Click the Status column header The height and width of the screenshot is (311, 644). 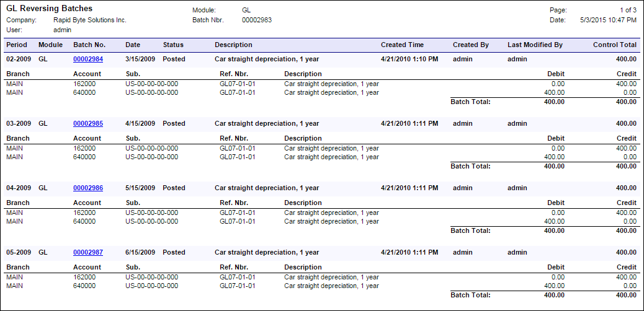pos(173,45)
